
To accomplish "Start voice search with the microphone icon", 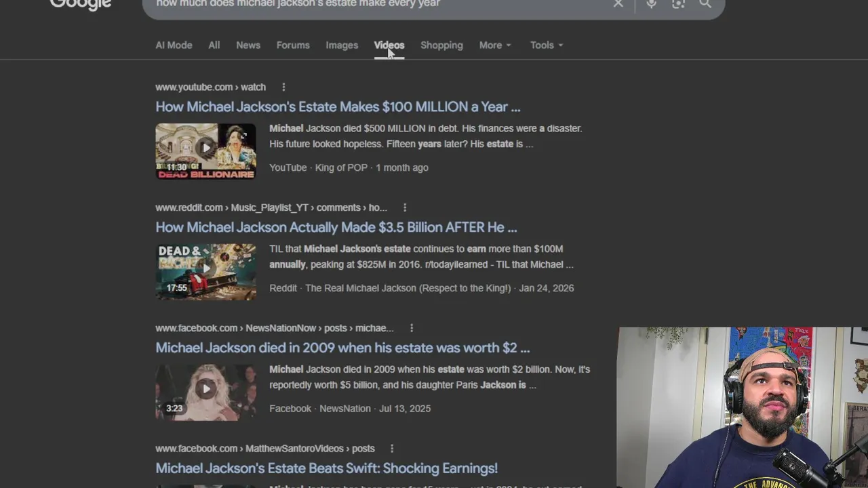I will pos(651,4).
